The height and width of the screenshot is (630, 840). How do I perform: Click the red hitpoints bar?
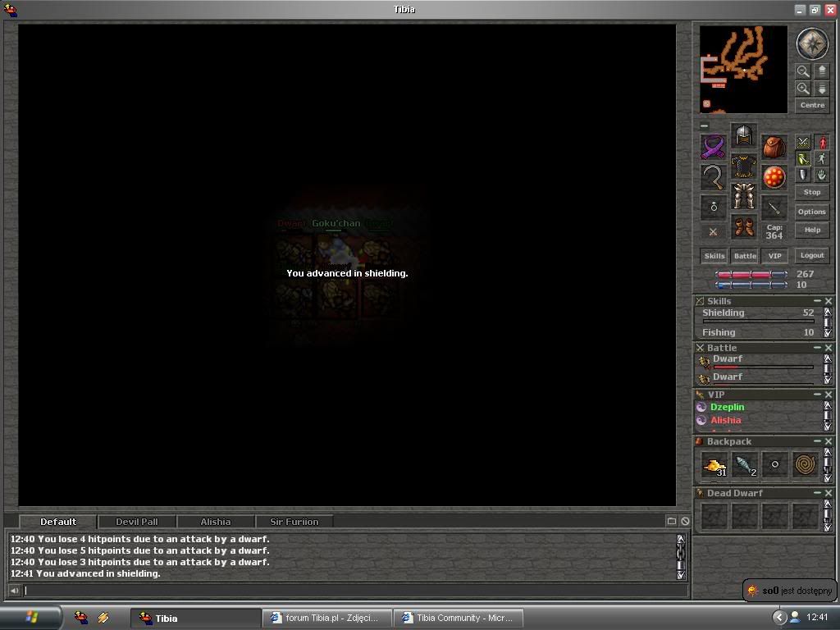[x=751, y=274]
